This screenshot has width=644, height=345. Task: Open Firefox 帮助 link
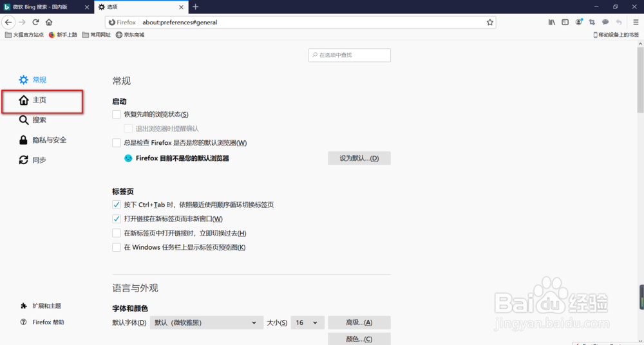click(42, 322)
